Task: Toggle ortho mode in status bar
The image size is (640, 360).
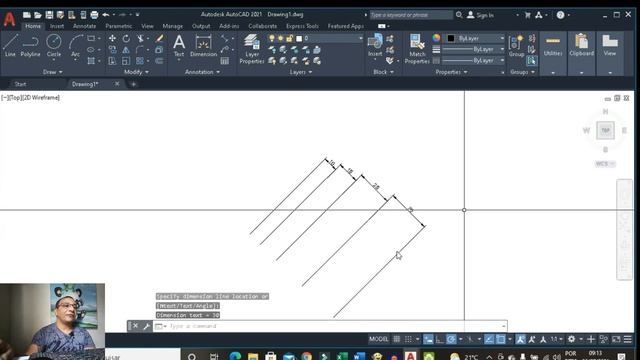Action: pos(440,339)
